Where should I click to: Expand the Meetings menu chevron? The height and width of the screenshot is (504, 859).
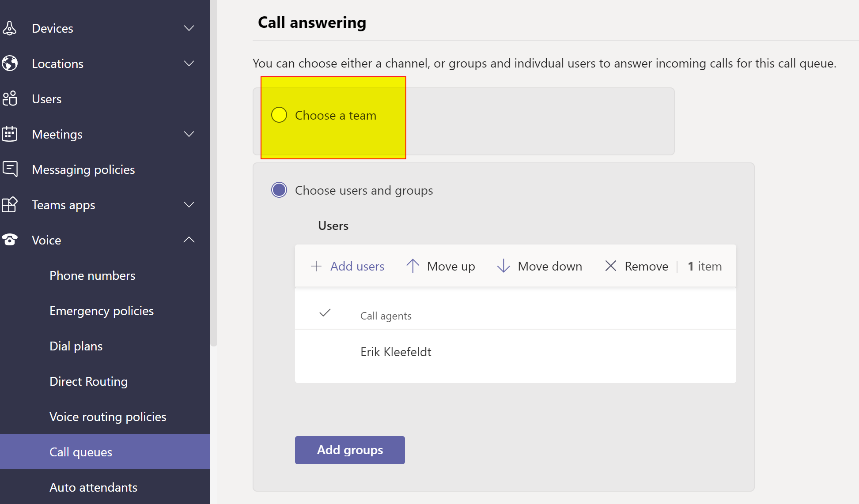tap(189, 134)
